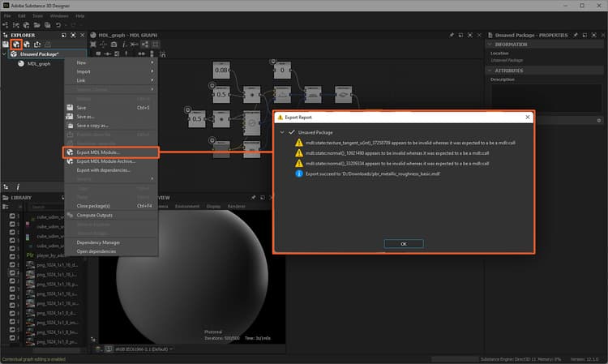Collapse Unsaved Package tree in Explorer
The image size is (608, 364).
tap(4, 54)
